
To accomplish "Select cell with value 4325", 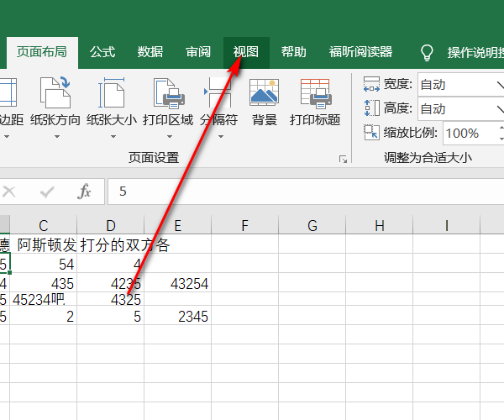I will tap(111, 299).
